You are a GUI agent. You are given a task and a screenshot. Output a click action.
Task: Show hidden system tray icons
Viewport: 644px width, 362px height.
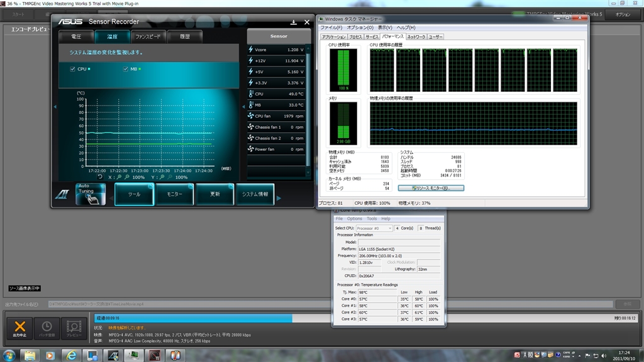coord(579,356)
